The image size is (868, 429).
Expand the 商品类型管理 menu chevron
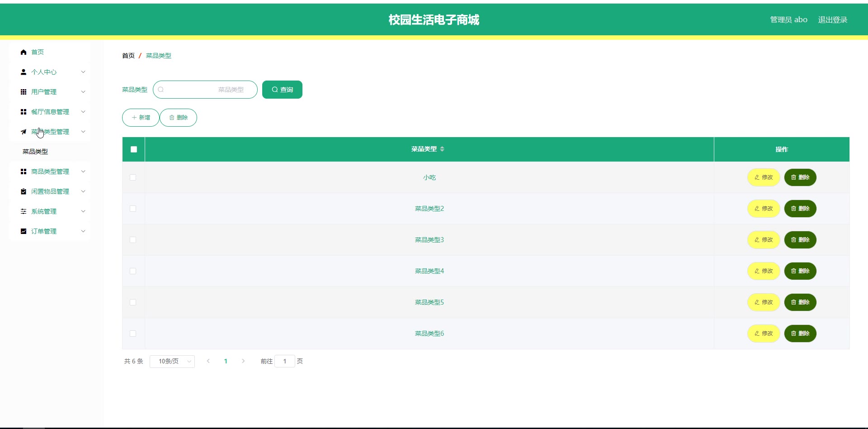click(83, 172)
